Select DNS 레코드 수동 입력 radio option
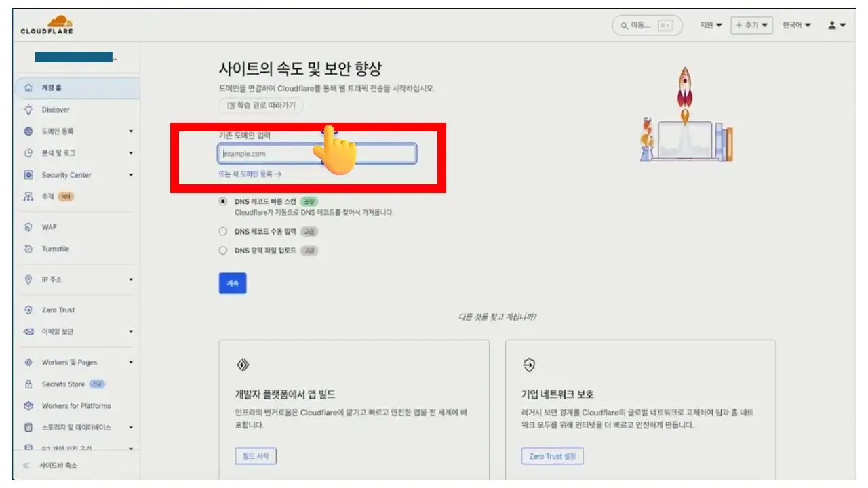 (x=223, y=231)
